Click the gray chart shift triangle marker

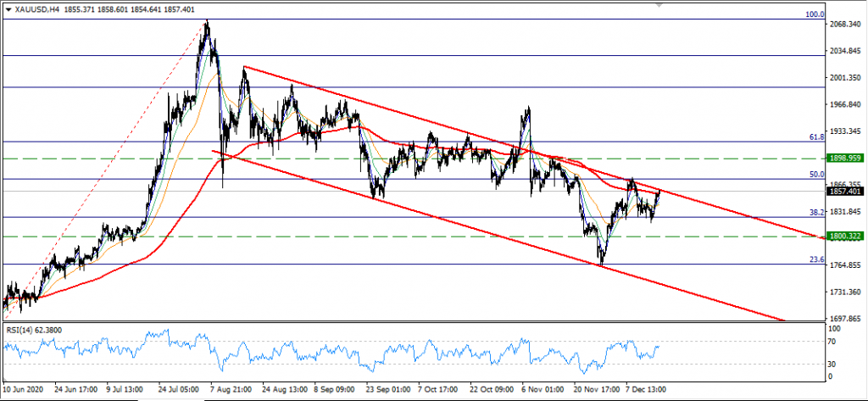click(x=661, y=4)
